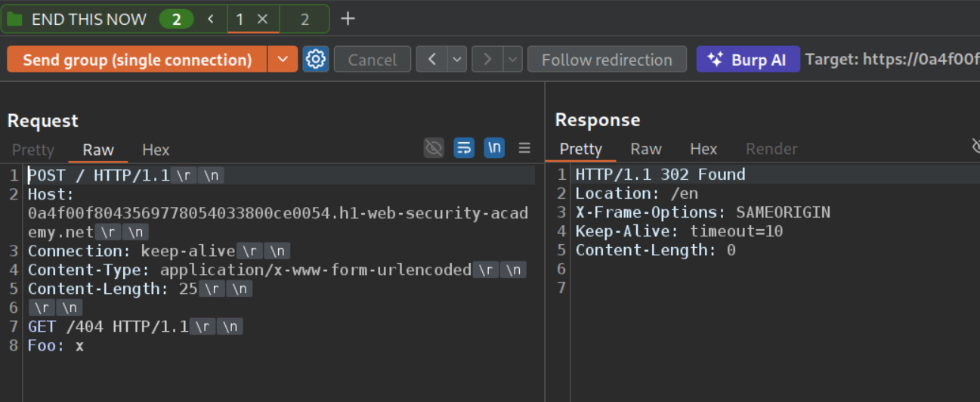Add a new Repeater tab with plus icon
980x402 pixels.
point(348,19)
